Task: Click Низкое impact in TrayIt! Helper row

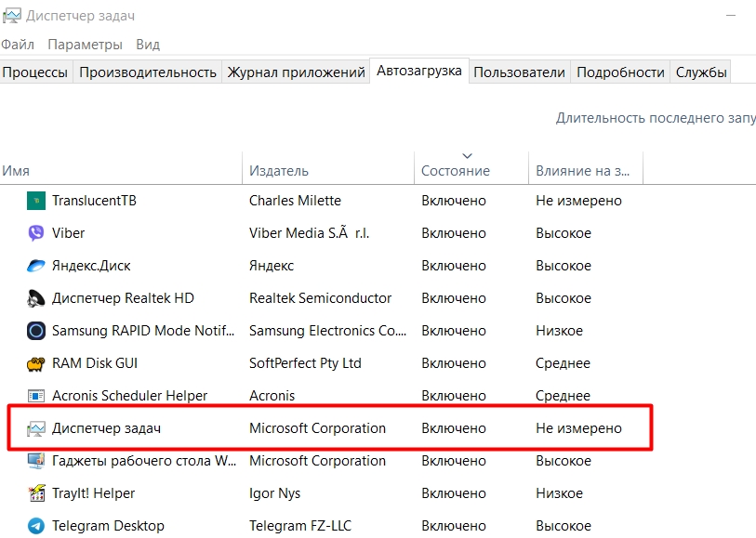Action: [x=559, y=493]
